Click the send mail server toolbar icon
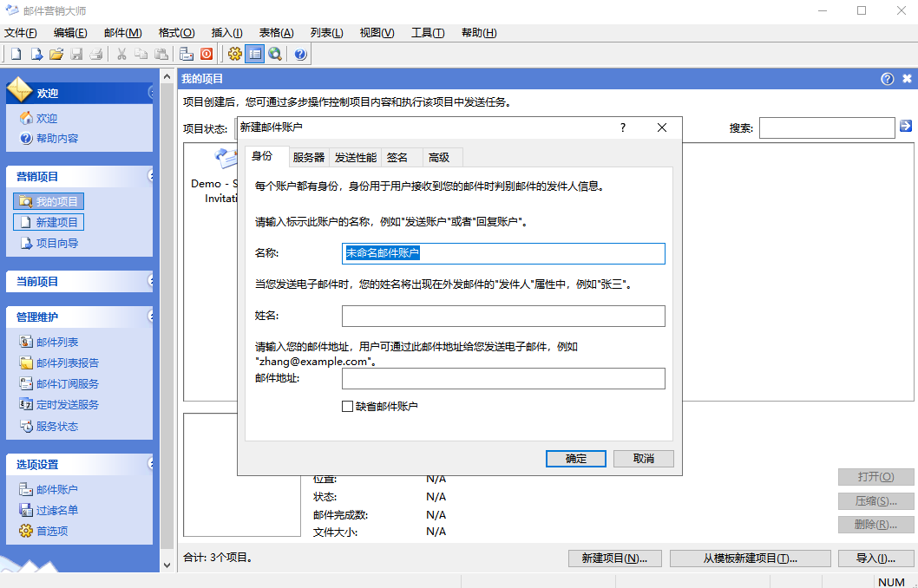Screen dimensions: 918x588 coord(187,55)
